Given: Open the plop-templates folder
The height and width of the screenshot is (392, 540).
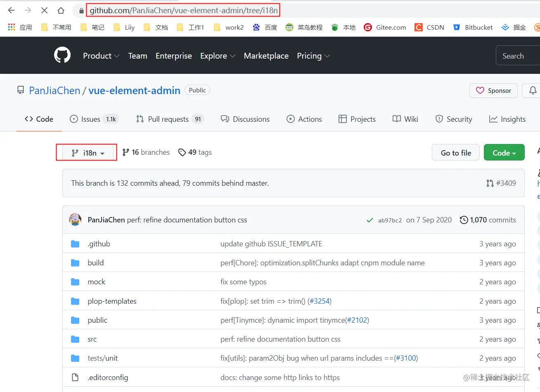Looking at the screenshot, I should click(x=112, y=301).
